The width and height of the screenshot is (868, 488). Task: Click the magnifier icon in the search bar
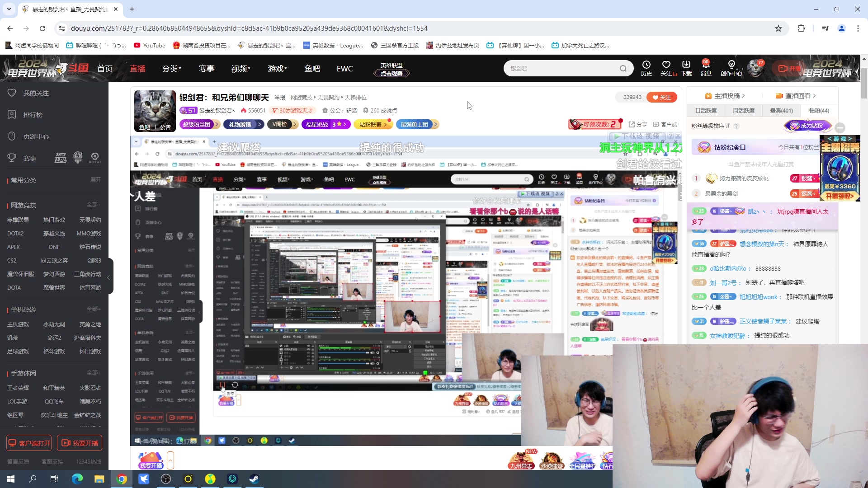(623, 68)
